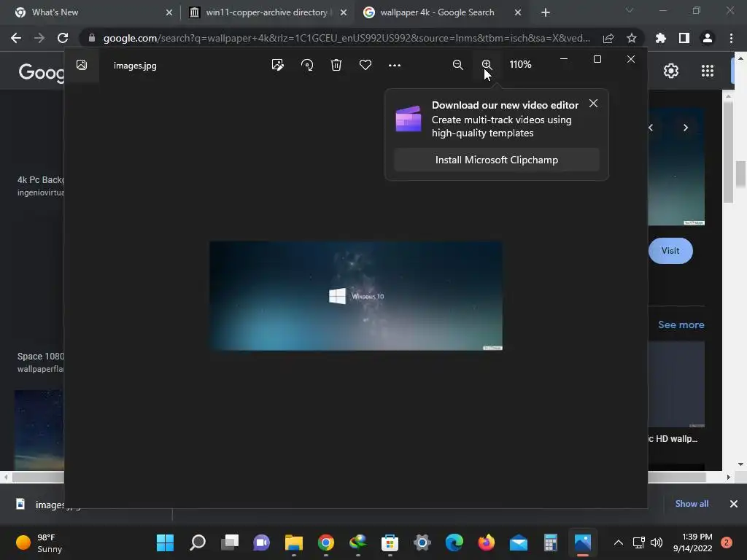Delete images.jpg with the trash icon

pos(336,65)
